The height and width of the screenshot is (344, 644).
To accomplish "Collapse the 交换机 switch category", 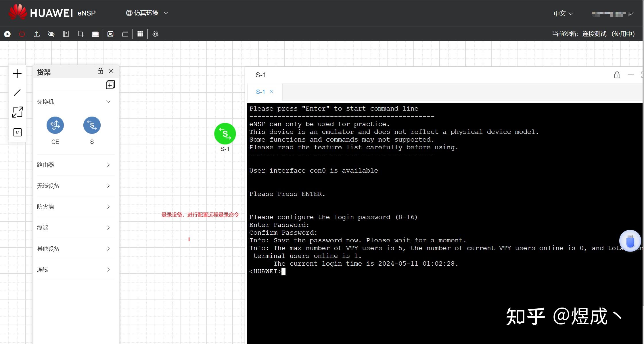I will point(108,102).
